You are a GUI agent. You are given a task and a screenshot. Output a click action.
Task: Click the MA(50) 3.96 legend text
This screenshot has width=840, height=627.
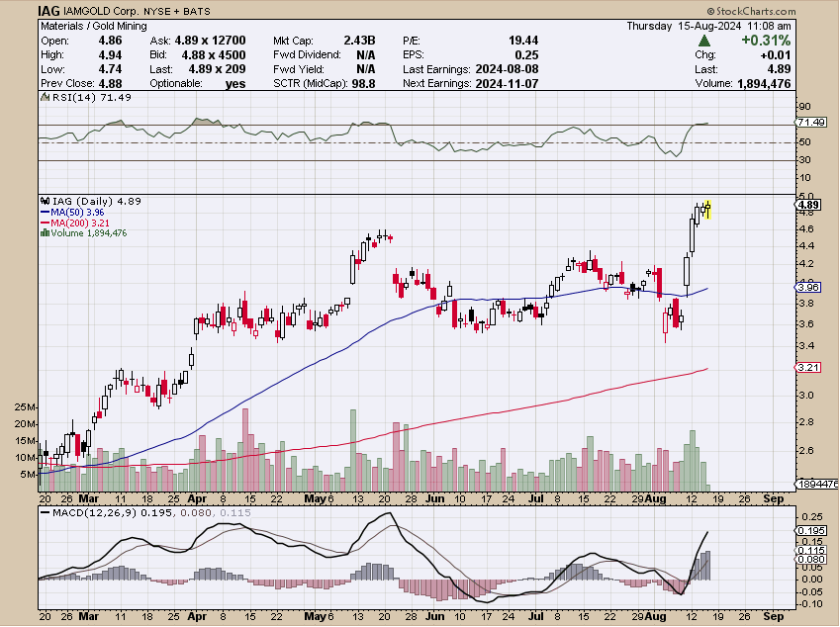77,213
